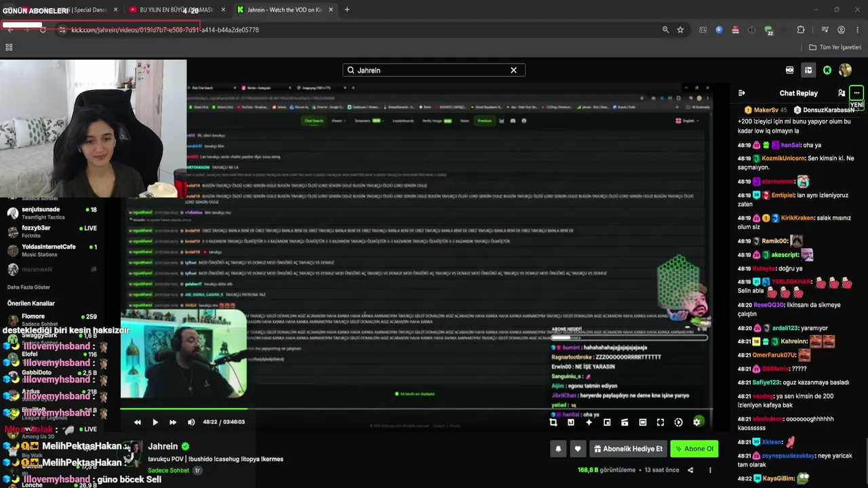868x488 pixels.
Task: Open the senjutsunade channel in sidebar
Action: pyautogui.click(x=53, y=213)
